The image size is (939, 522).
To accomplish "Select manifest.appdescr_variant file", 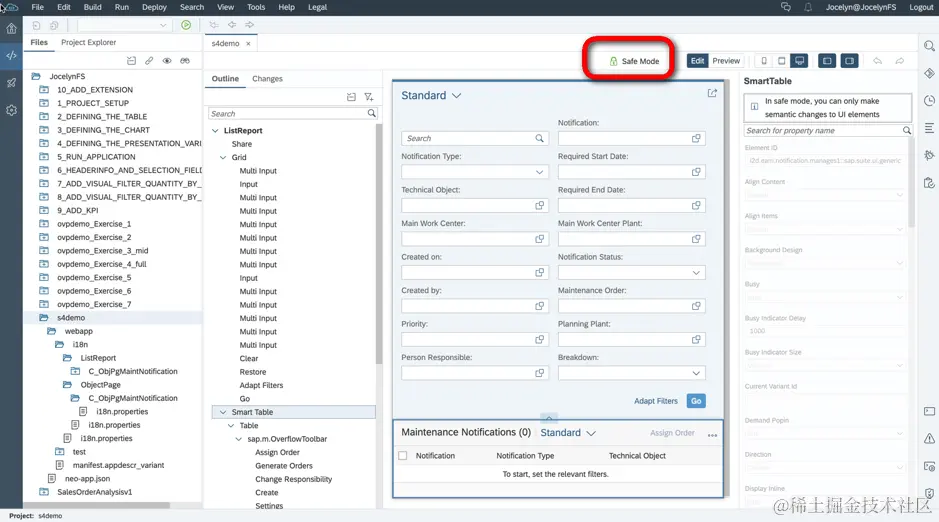I will click(118, 465).
